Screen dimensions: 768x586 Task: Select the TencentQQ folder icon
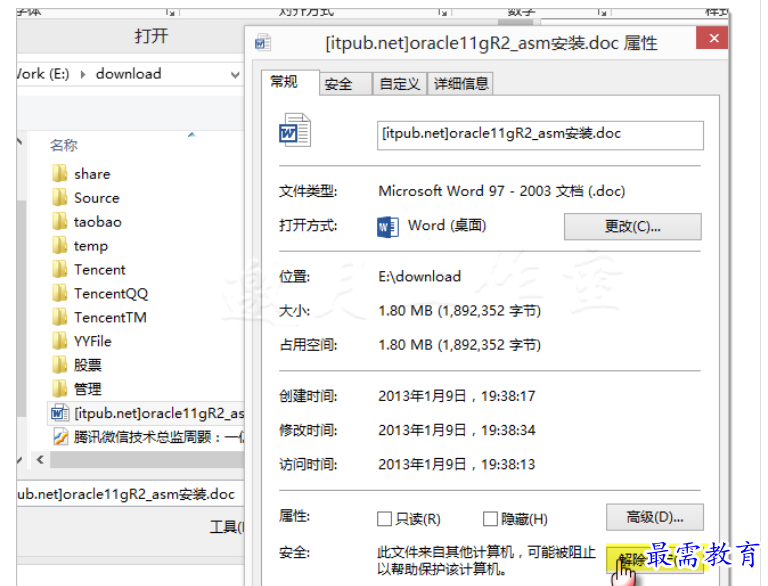pyautogui.click(x=60, y=293)
